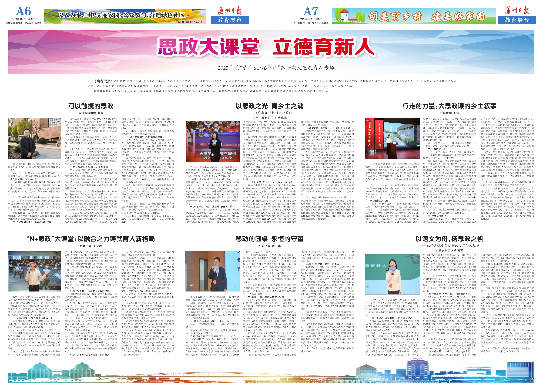Click byline 育才中学 于金涛
This screenshot has width=543, height=392.
pos(91,246)
